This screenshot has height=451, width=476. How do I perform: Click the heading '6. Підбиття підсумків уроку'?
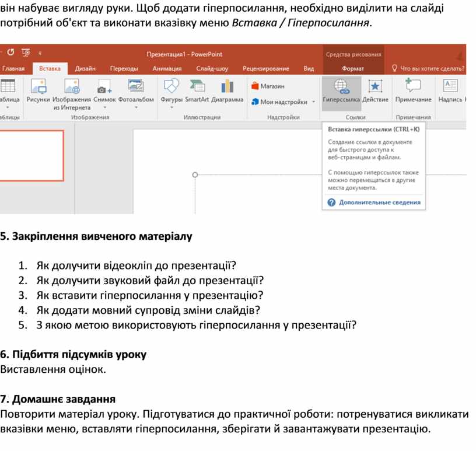tap(73, 355)
